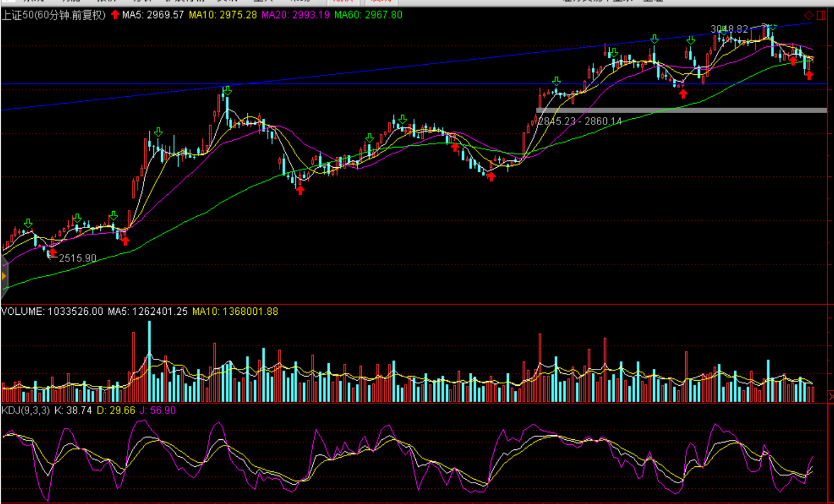Click the 2515.90 low price label
834x504 pixels.
click(77, 258)
